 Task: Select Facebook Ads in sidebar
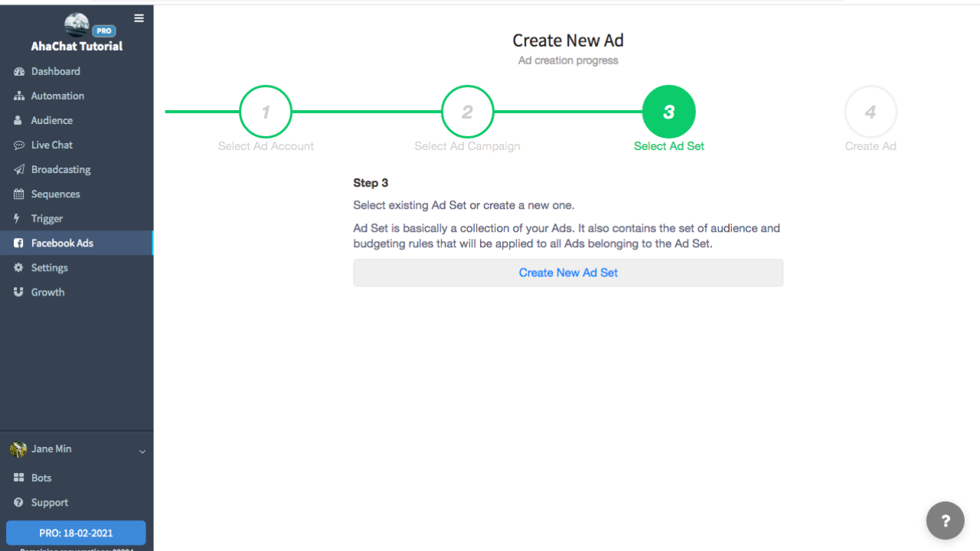pyautogui.click(x=77, y=243)
